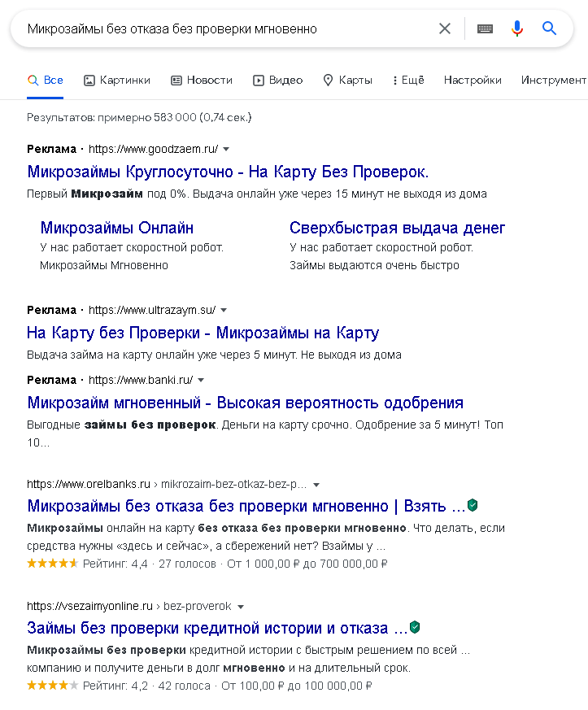Go to the Видео tab

click(x=277, y=80)
